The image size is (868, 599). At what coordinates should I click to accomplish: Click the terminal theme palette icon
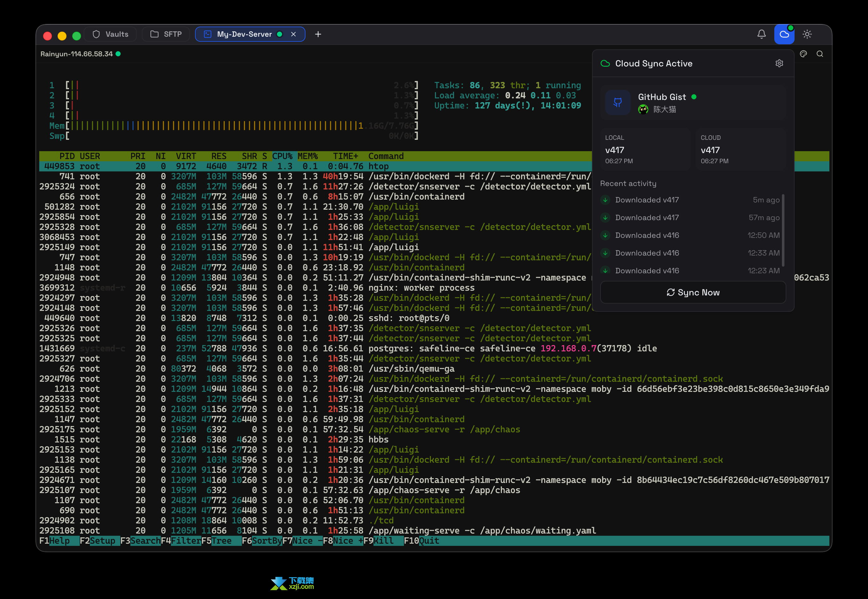tap(803, 54)
